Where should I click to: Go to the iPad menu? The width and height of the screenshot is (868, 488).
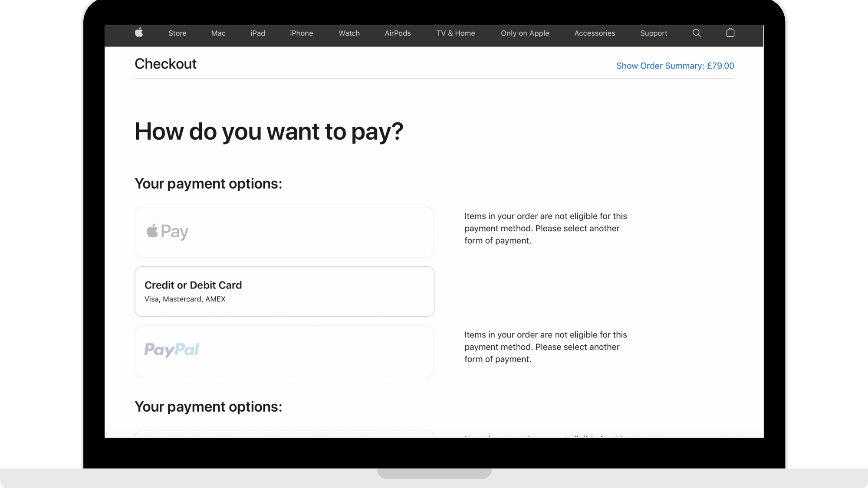point(258,33)
